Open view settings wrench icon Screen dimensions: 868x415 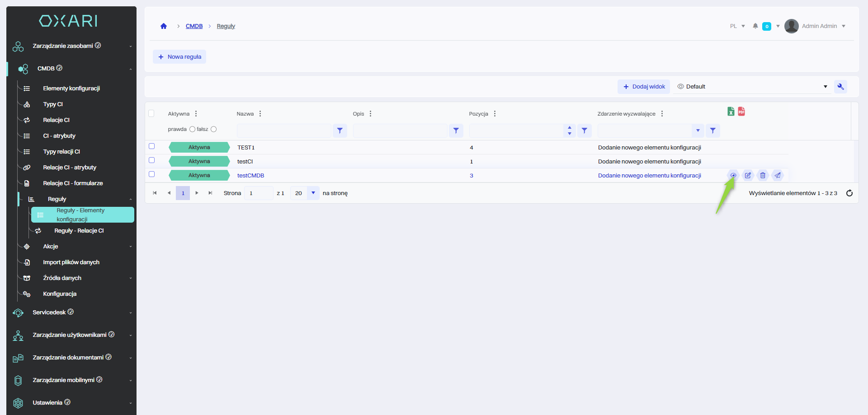click(x=840, y=87)
